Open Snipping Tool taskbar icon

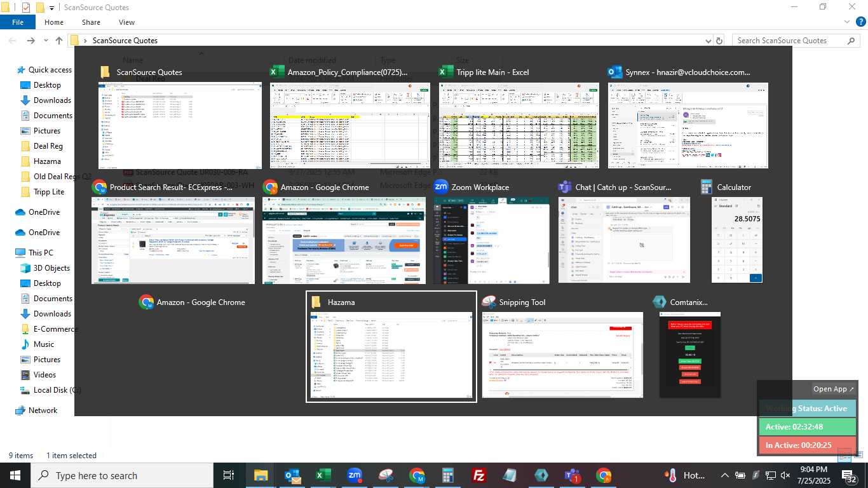(386, 475)
